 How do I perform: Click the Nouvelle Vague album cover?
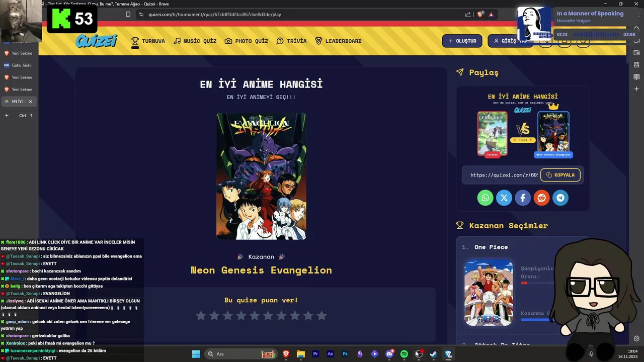coord(534,24)
